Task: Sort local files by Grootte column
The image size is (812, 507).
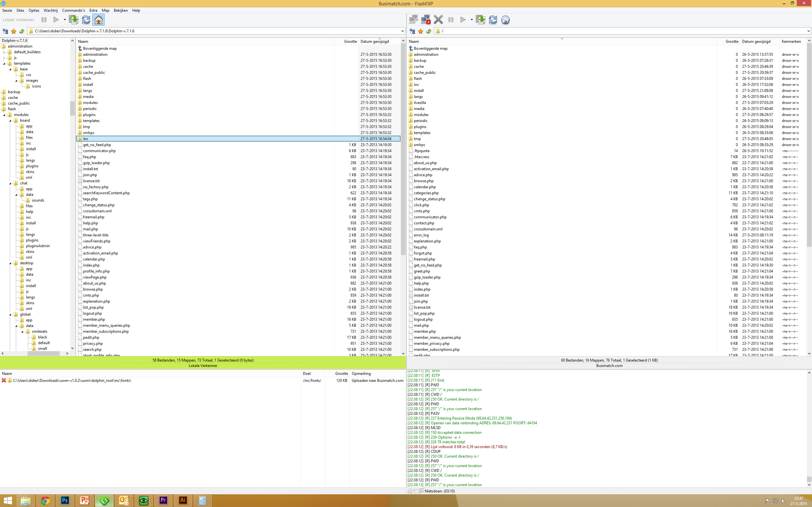Action: pos(350,42)
